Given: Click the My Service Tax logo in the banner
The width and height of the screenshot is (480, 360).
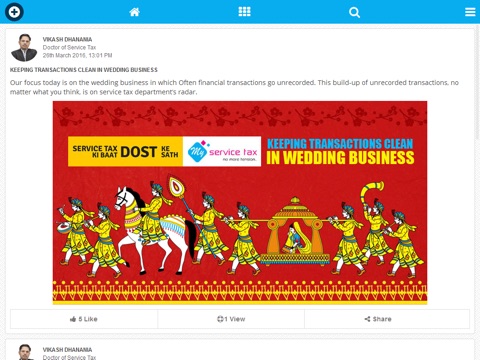Looking at the screenshot, I should click(222, 151).
